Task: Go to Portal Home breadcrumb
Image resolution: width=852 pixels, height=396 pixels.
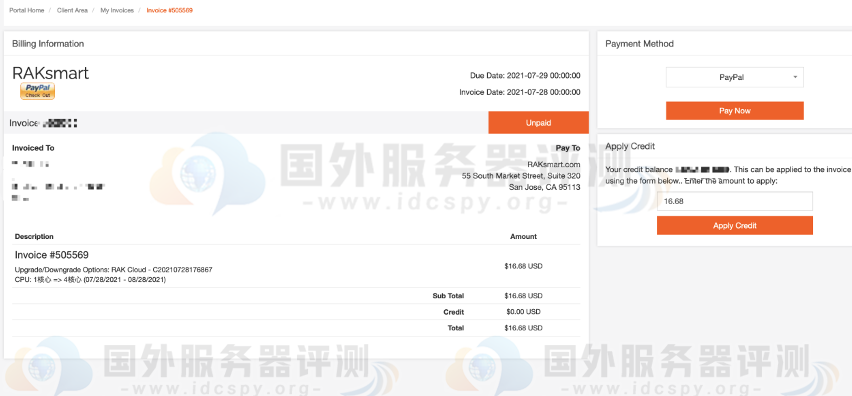Action: coord(27,10)
